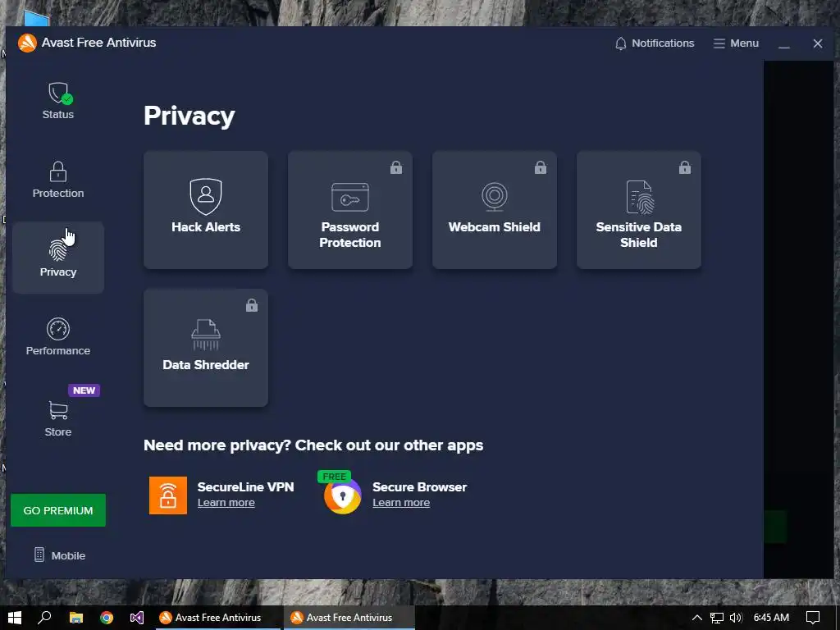Click the Secure Browser title text
Image resolution: width=840 pixels, height=630 pixels.
pos(419,487)
